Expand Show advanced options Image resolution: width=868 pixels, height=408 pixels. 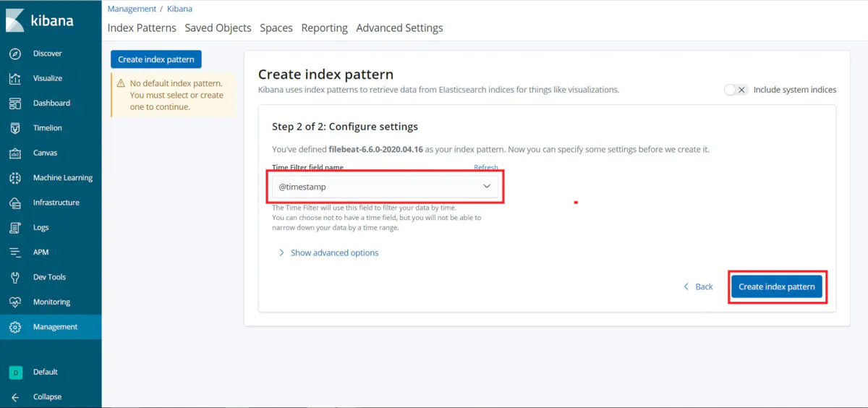[328, 252]
